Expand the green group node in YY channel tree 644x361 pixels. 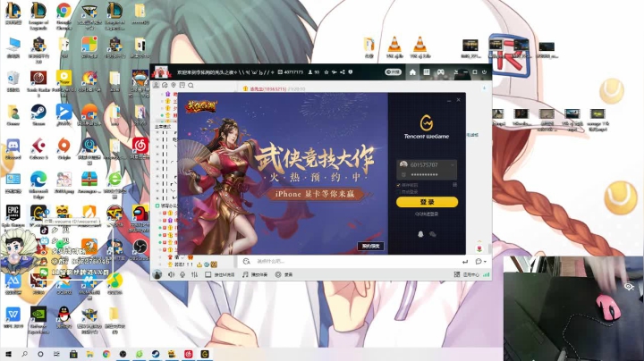click(157, 206)
